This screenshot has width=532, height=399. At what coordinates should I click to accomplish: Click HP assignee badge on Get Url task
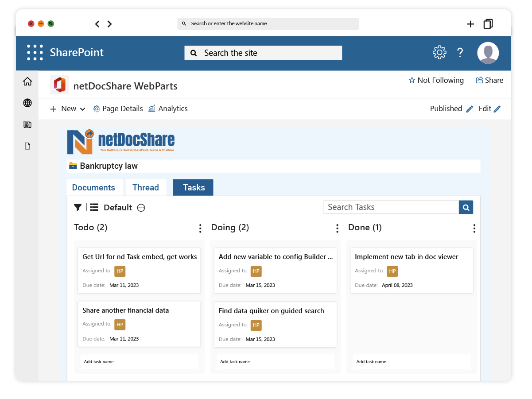120,271
